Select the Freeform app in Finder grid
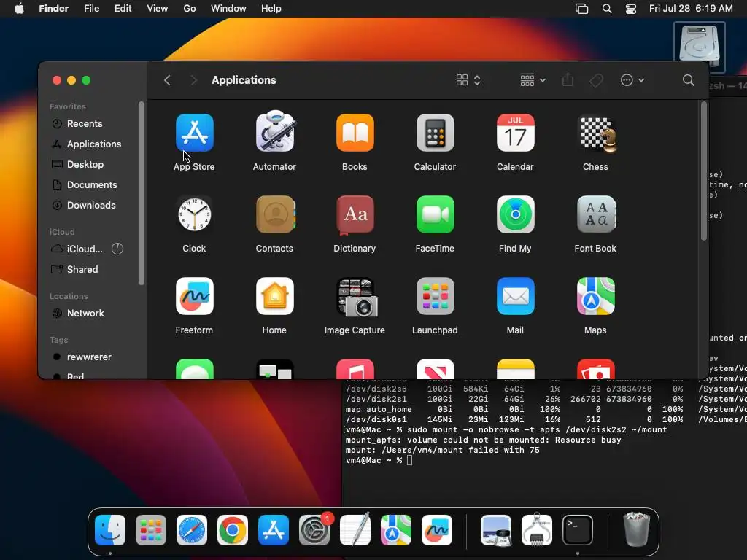Viewport: 747px width, 560px height. [194, 296]
